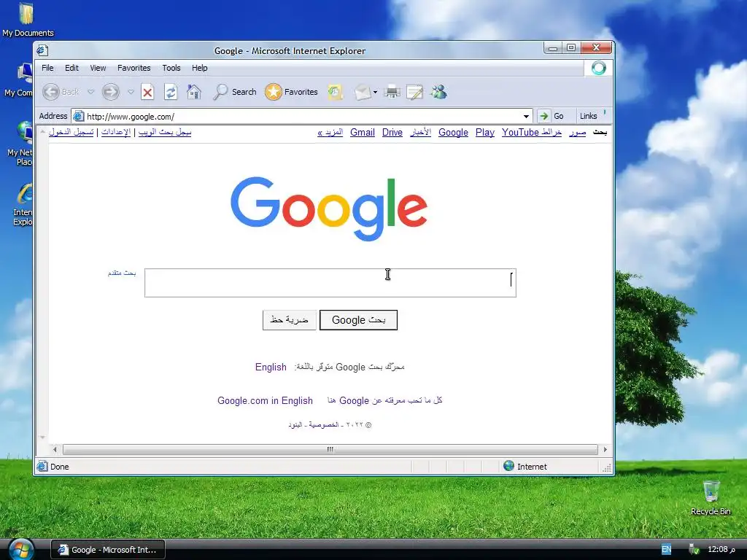The width and height of the screenshot is (747, 560).
Task: Click the horizontal scrollbar left arrow
Action: (55, 449)
